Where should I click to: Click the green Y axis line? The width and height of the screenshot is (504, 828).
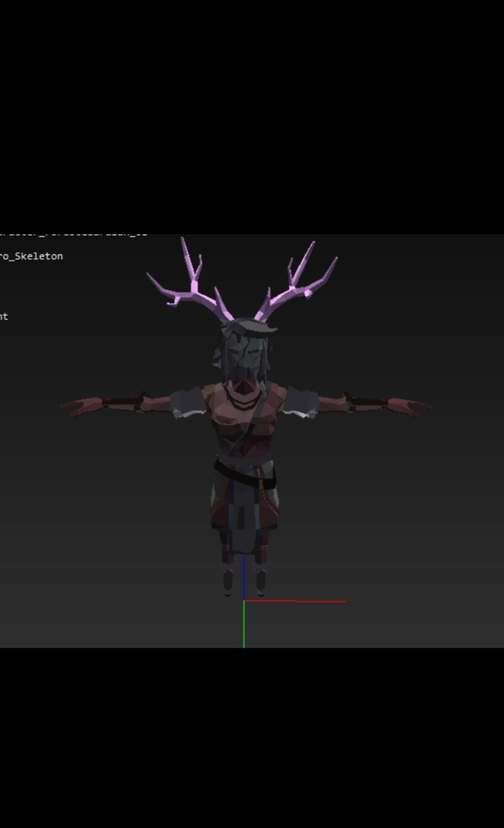[244, 624]
